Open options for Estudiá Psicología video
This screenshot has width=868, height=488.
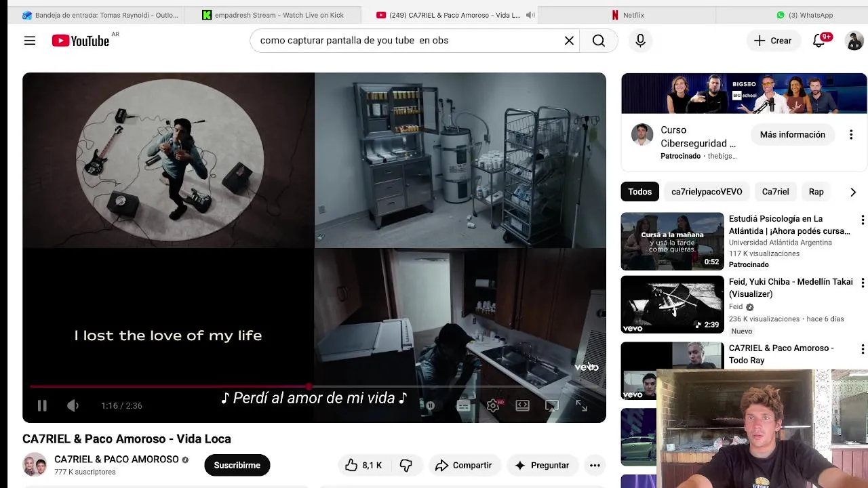(862, 220)
